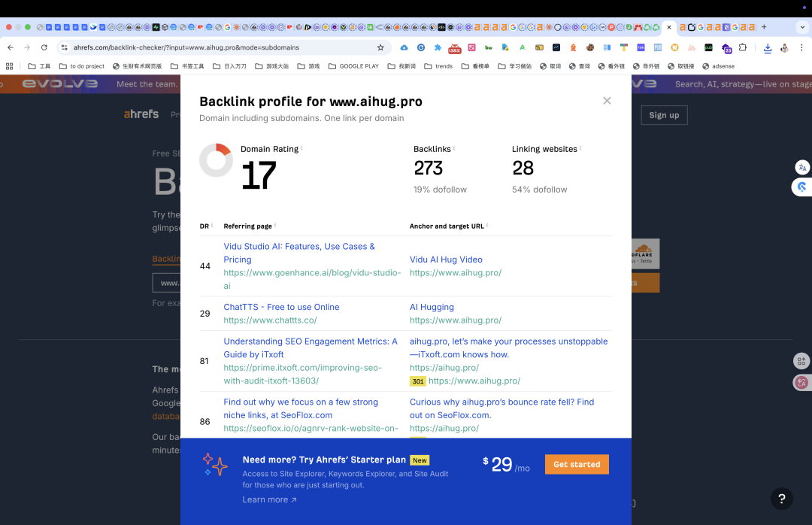812x525 pixels.
Task: Click the ahrefs logo in page header
Action: pos(141,114)
